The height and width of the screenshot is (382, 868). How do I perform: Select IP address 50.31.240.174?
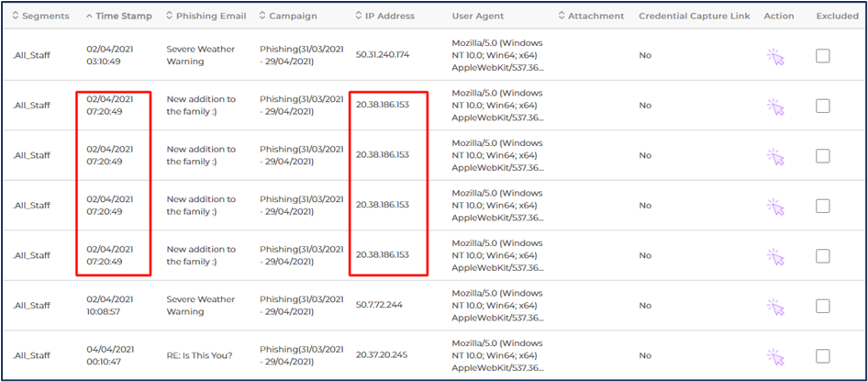(383, 55)
